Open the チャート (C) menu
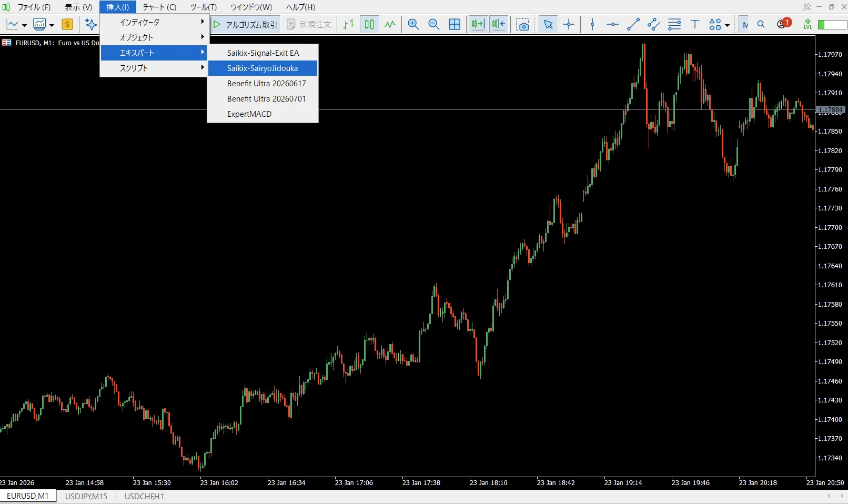 159,7
